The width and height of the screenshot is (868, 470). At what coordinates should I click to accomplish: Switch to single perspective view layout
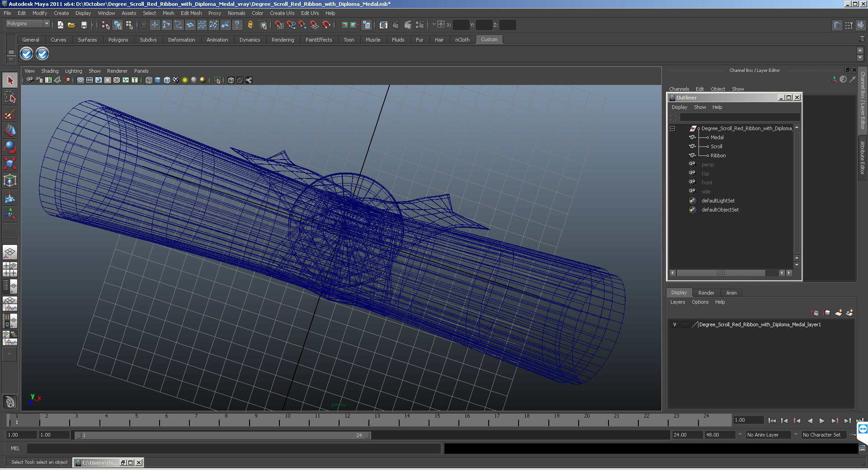[x=10, y=252]
